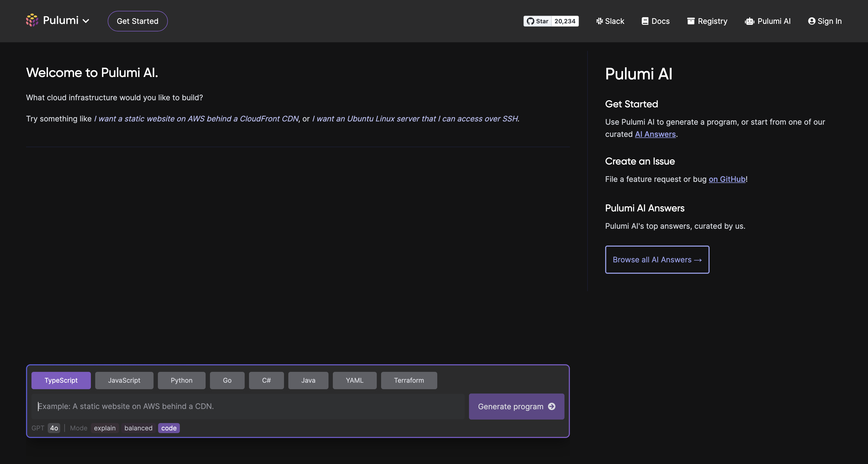Select the YAML language tab
The height and width of the screenshot is (464, 868).
pos(355,380)
